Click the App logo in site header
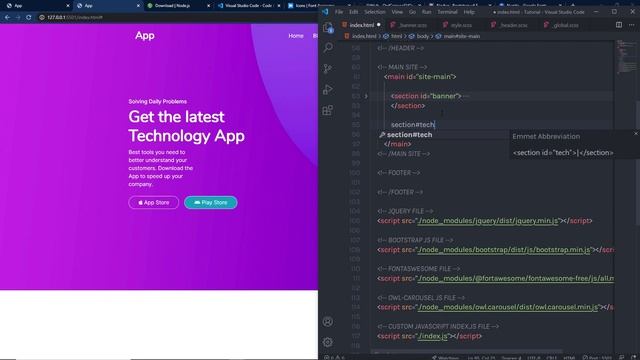The width and height of the screenshot is (640, 360). [144, 36]
